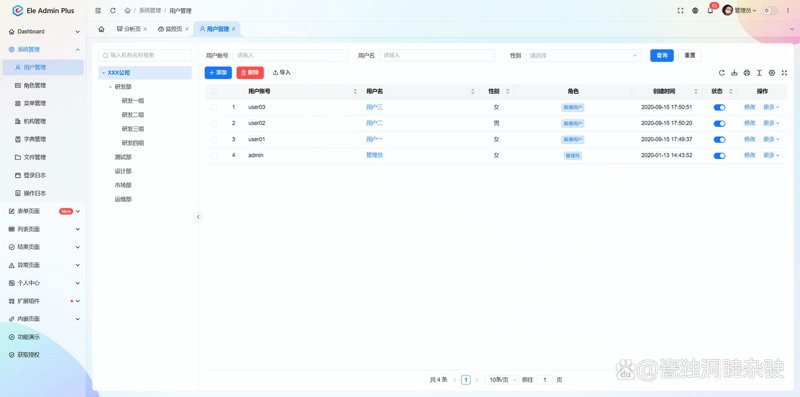Open the 更多 dropdown for user03
The height and width of the screenshot is (397, 800).
[x=771, y=107]
